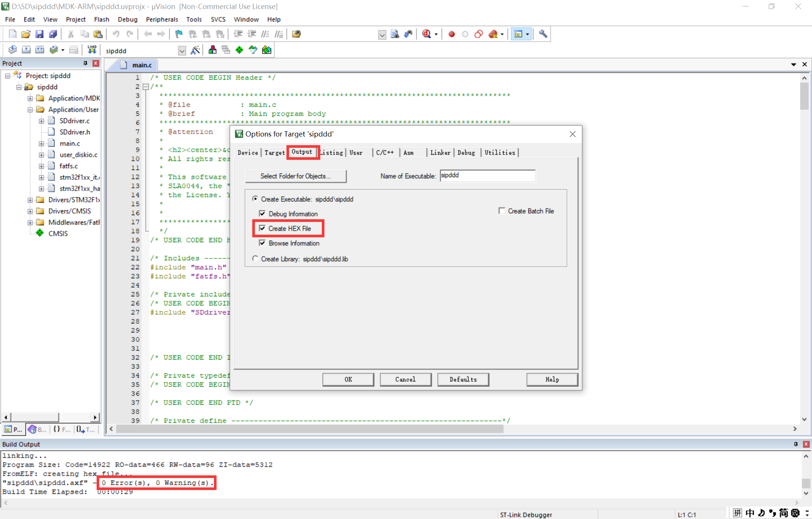The width and height of the screenshot is (812, 519).
Task: Open the Peripherals menu
Action: tap(162, 19)
